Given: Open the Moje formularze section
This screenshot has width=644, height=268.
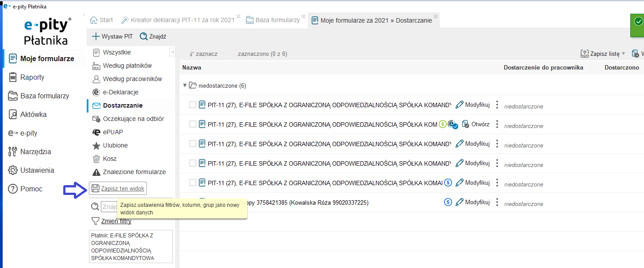Looking at the screenshot, I should click(x=42, y=58).
